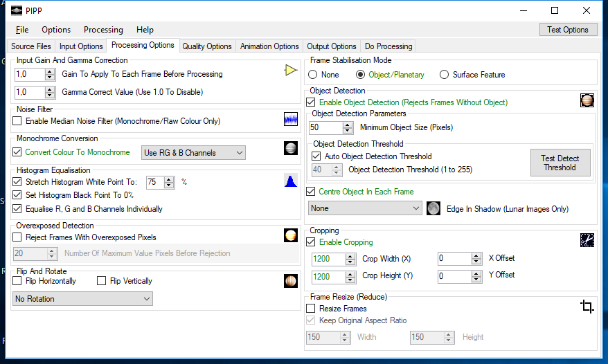
Task: Decrease Y Offset spinner
Action: click(476, 280)
